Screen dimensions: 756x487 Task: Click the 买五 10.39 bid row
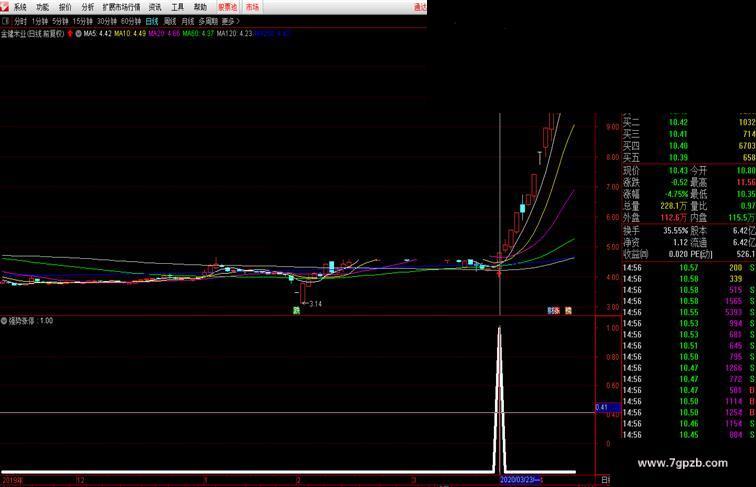coord(689,158)
